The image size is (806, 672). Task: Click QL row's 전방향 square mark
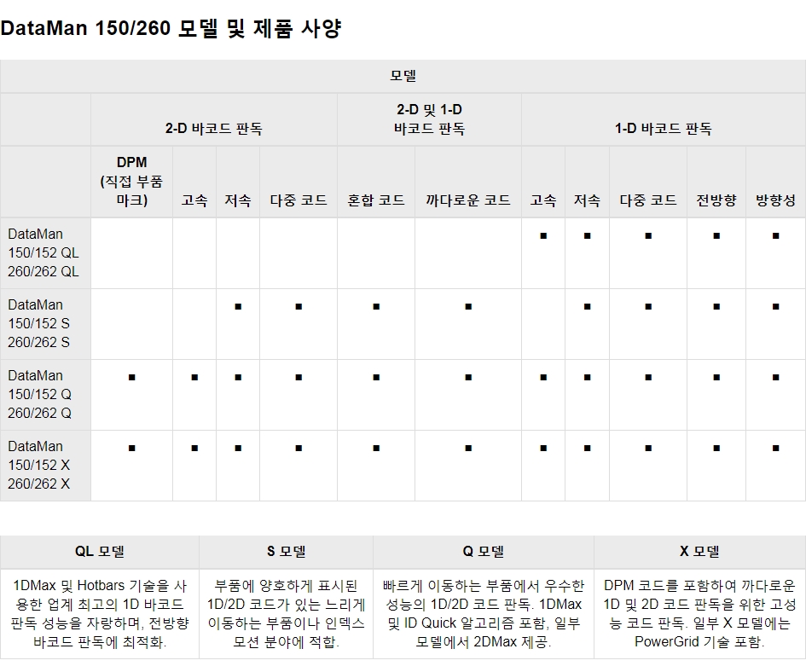pyautogui.click(x=716, y=236)
